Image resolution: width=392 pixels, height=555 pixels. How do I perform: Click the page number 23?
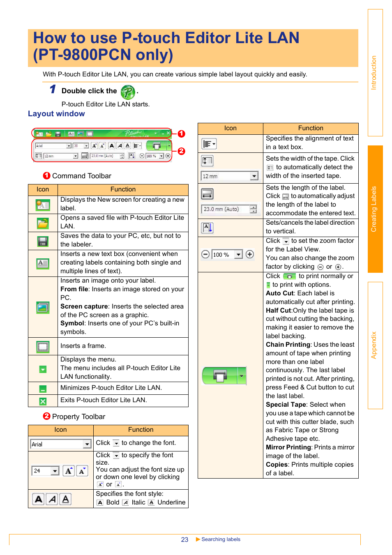[x=184, y=539]
